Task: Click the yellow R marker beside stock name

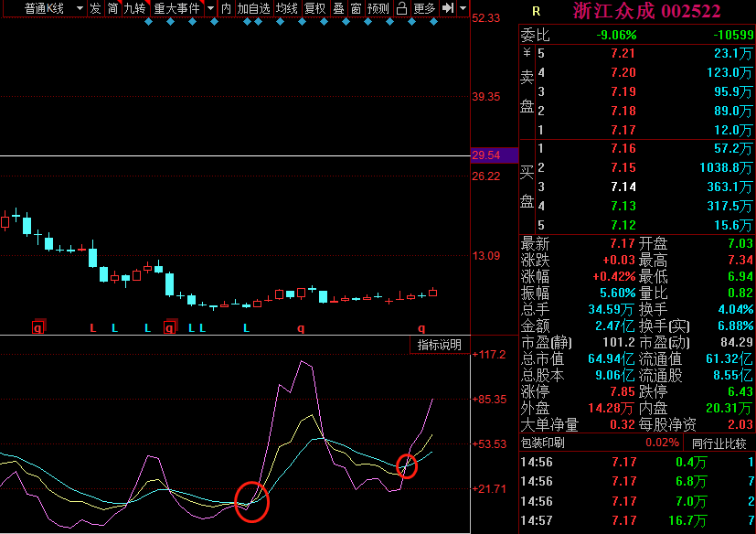Action: [536, 12]
